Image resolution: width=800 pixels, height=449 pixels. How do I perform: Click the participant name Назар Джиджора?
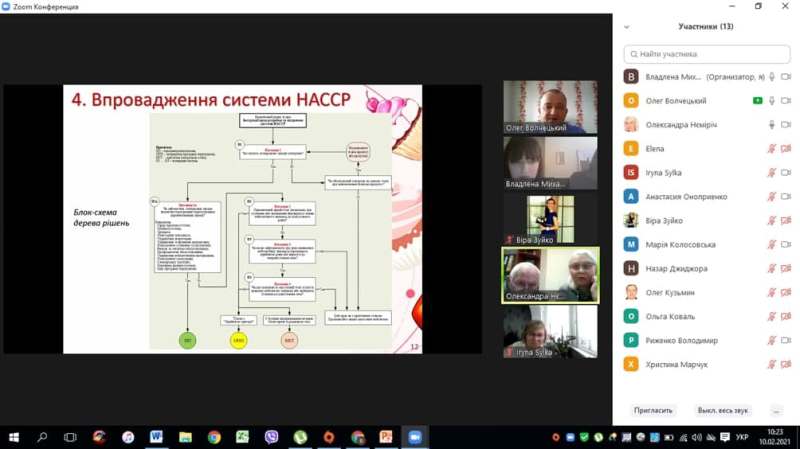click(677, 269)
